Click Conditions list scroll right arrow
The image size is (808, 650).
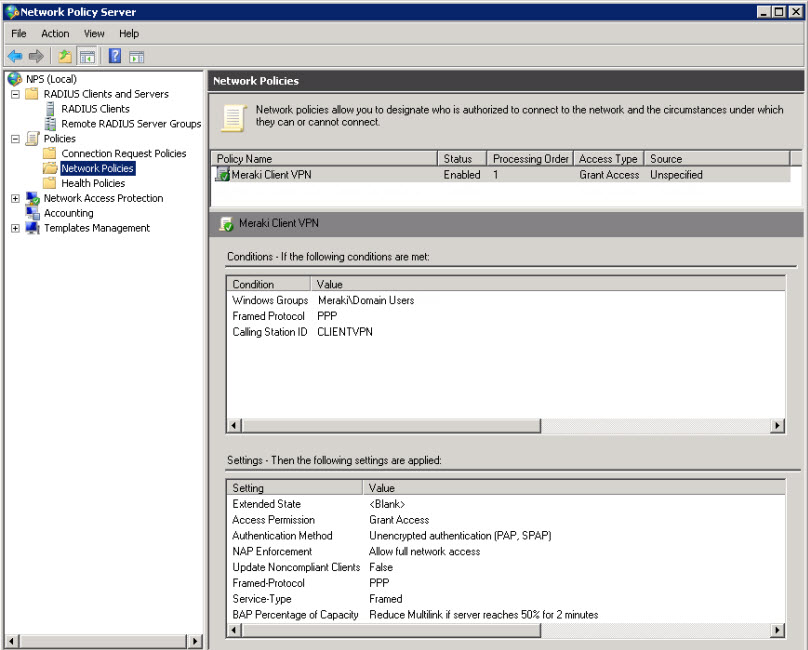777,426
